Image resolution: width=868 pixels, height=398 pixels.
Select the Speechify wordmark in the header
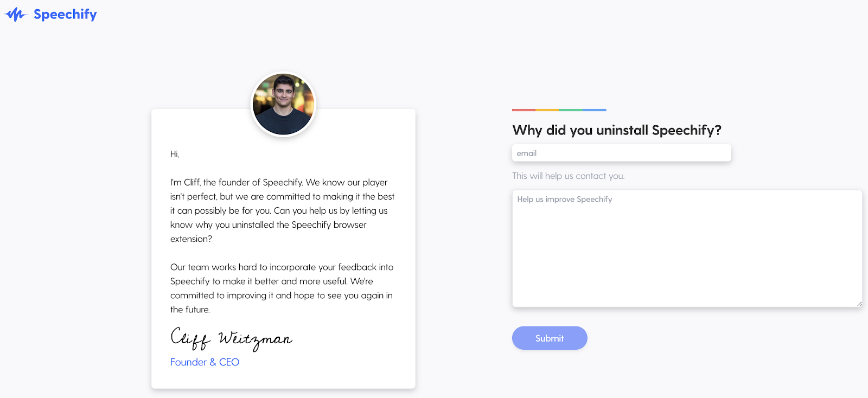pyautogui.click(x=65, y=15)
